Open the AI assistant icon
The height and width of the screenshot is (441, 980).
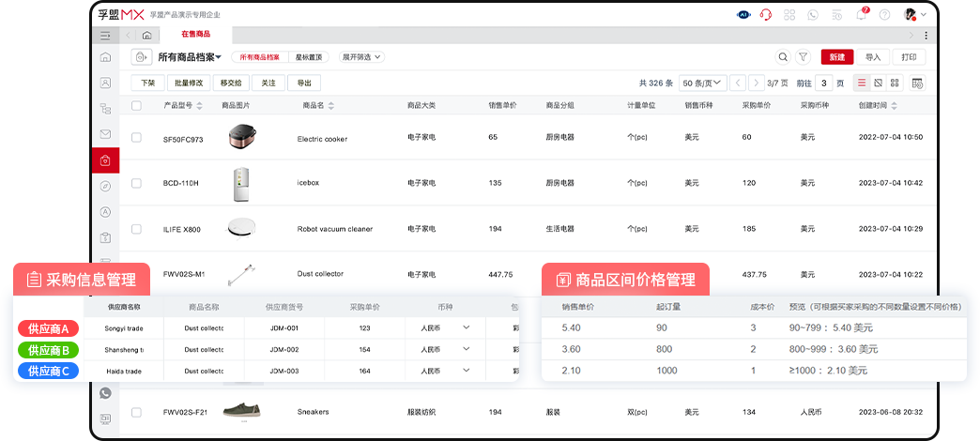click(744, 15)
